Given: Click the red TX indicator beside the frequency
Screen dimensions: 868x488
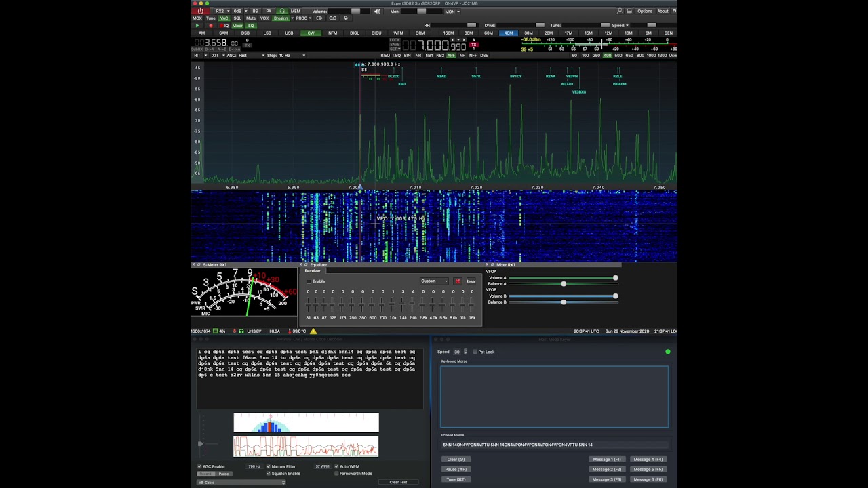Looking at the screenshot, I should pyautogui.click(x=473, y=45).
